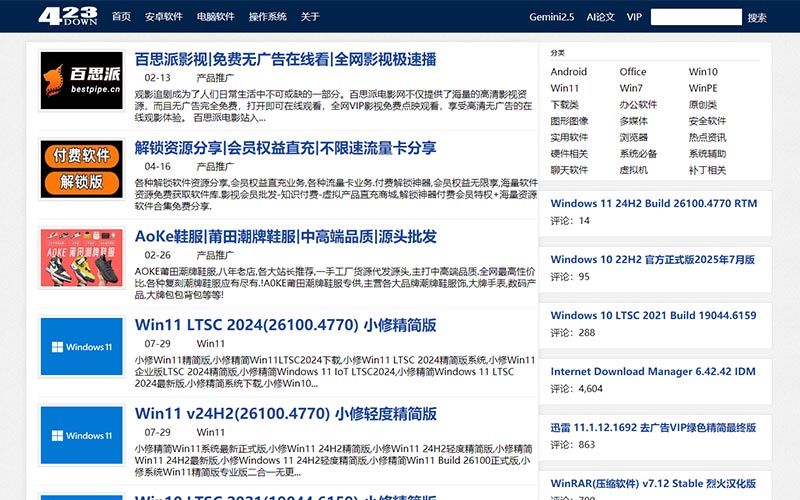
Task: Select the 安全软件 category
Action: click(x=708, y=121)
